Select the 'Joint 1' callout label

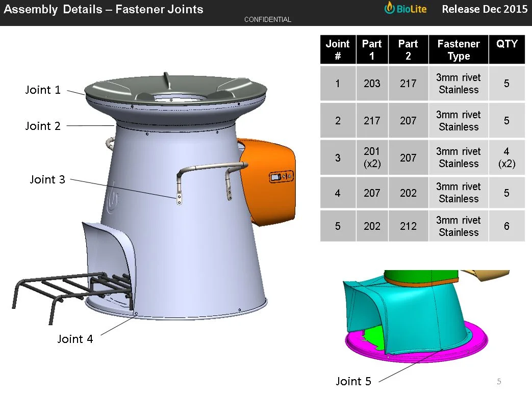tap(43, 90)
